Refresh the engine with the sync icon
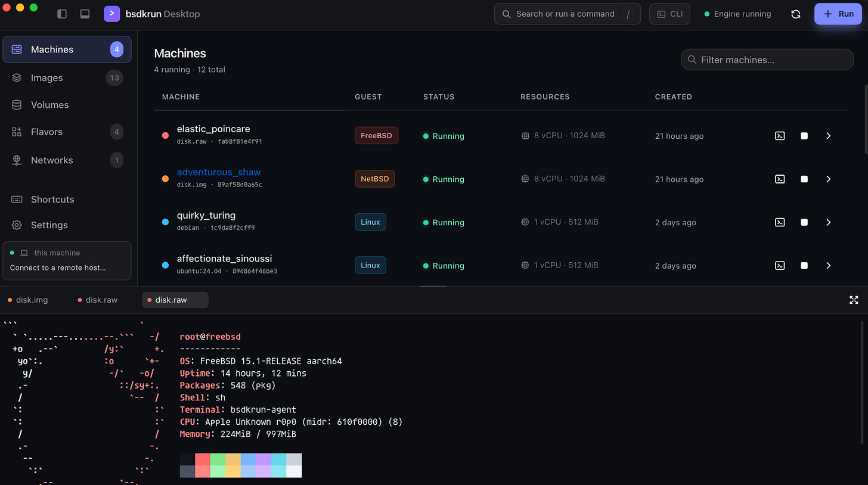The height and width of the screenshot is (485, 868). click(795, 14)
